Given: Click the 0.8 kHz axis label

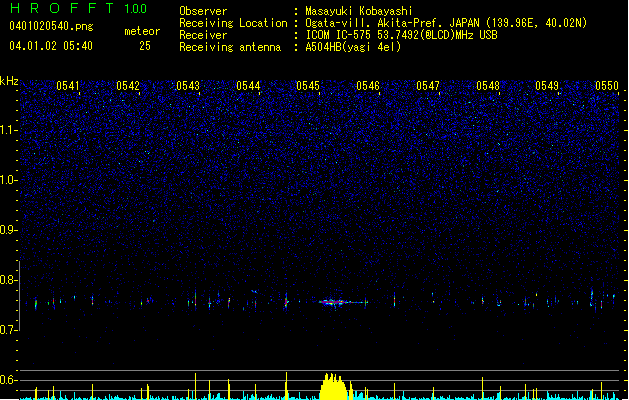Looking at the screenshot, I should coord(8,280).
